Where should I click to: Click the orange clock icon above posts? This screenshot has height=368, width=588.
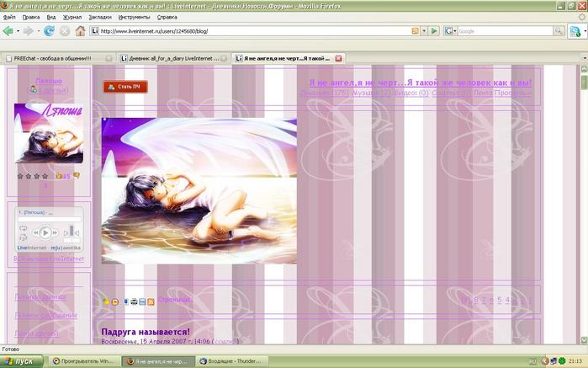click(x=115, y=301)
